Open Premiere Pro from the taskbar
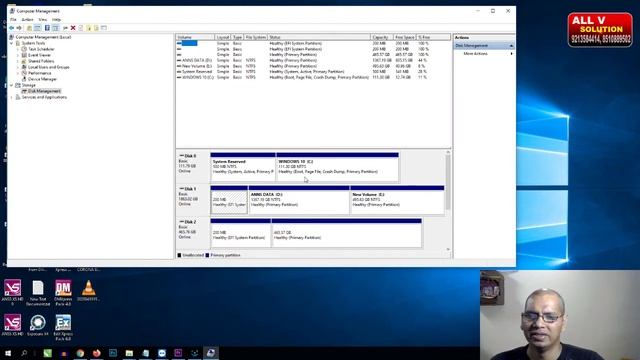This screenshot has height=360, width=640. point(178,353)
